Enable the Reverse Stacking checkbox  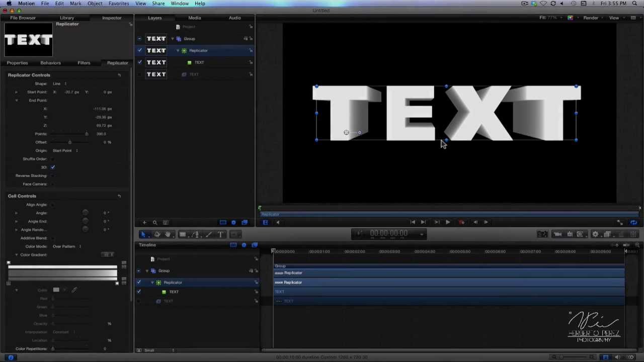pos(53,175)
